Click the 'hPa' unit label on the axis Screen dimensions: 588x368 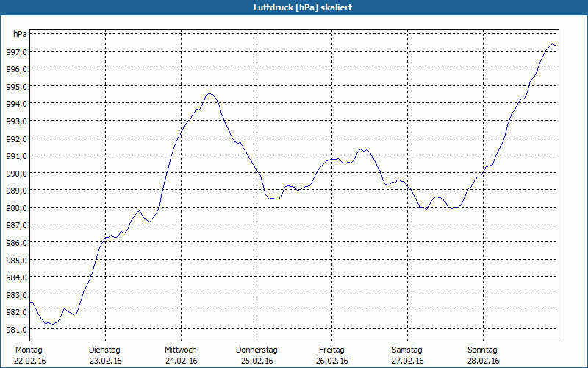[20, 34]
